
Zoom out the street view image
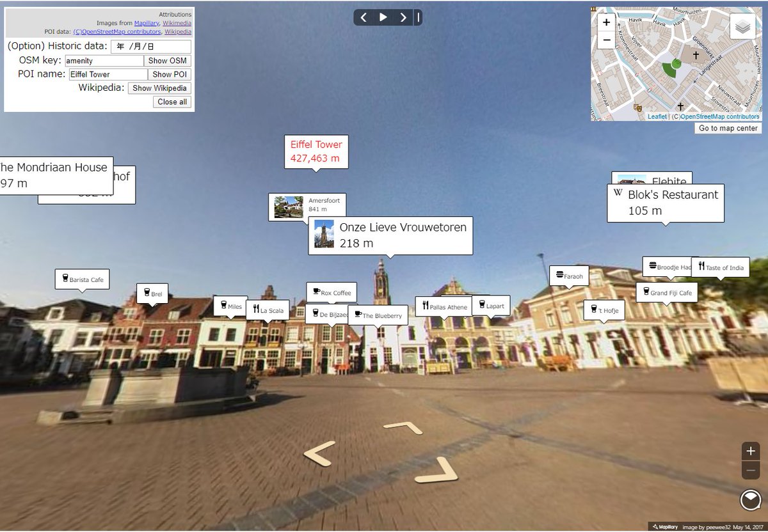pos(751,470)
